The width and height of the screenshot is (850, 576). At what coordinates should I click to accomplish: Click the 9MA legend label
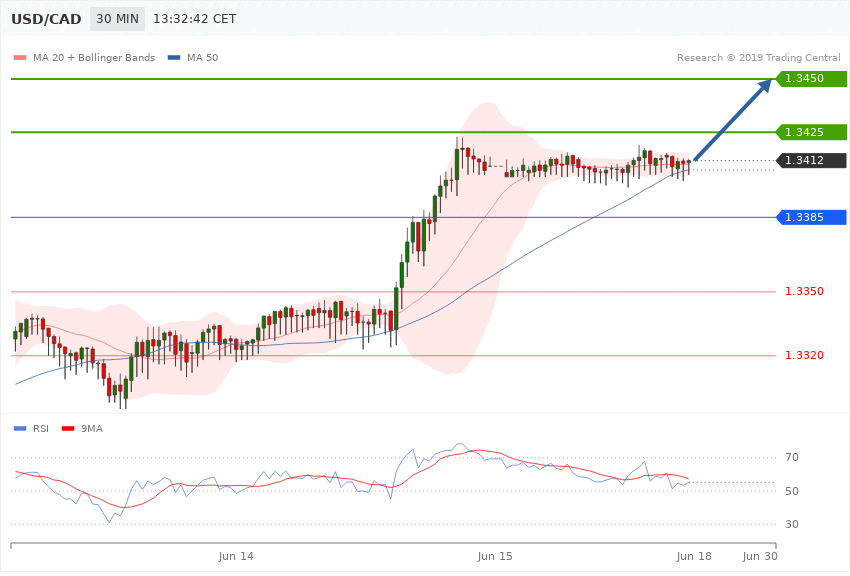[92, 429]
